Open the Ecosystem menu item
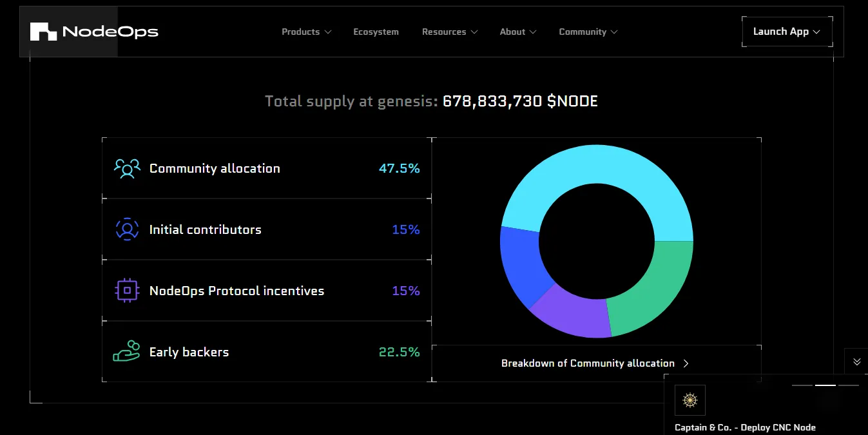The height and width of the screenshot is (435, 868). [x=376, y=32]
